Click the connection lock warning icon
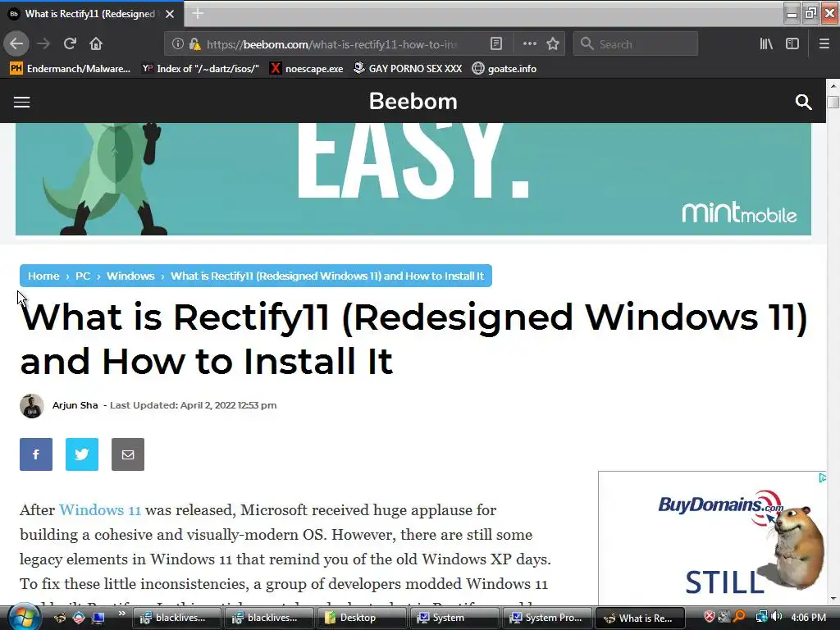The height and width of the screenshot is (630, 840). point(195,44)
